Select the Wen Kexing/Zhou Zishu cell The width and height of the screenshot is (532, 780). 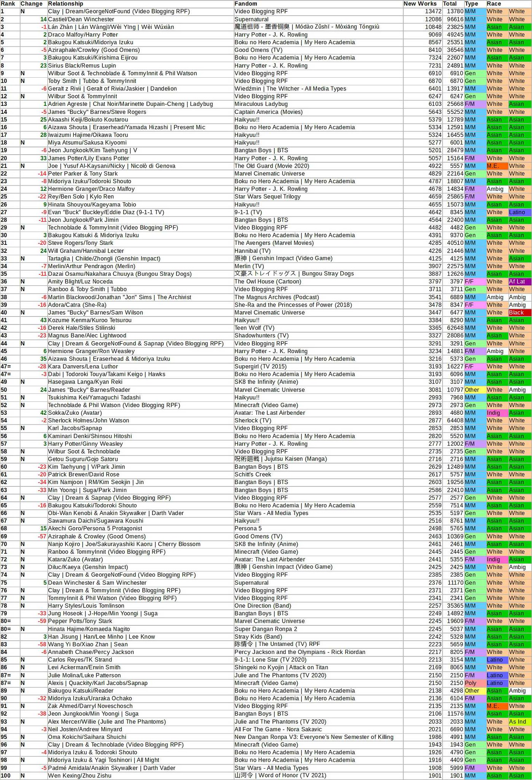140,776
